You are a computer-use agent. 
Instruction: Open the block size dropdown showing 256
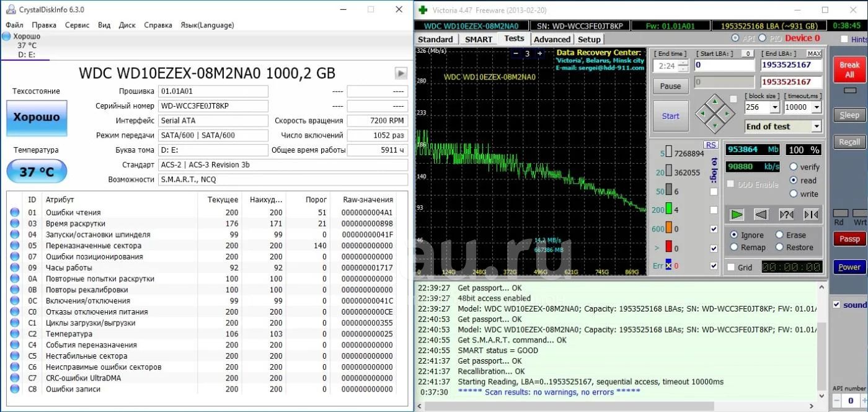click(774, 107)
